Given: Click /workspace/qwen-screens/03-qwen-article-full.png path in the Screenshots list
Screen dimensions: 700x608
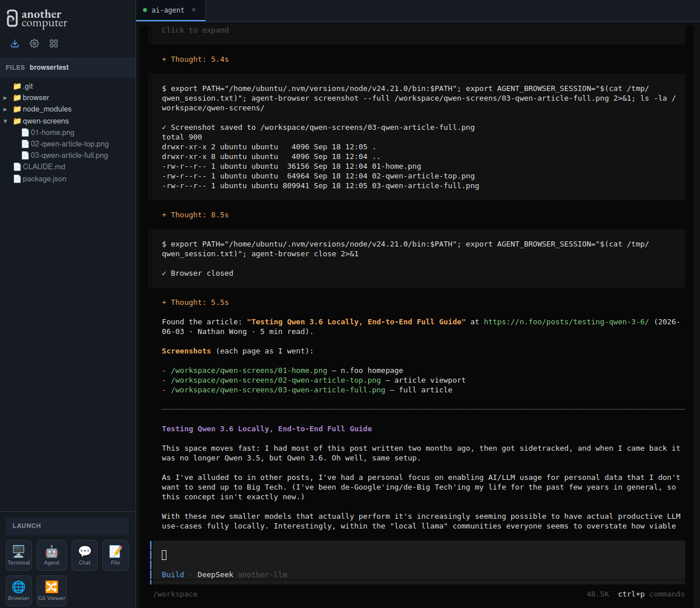Looking at the screenshot, I should 278,390.
